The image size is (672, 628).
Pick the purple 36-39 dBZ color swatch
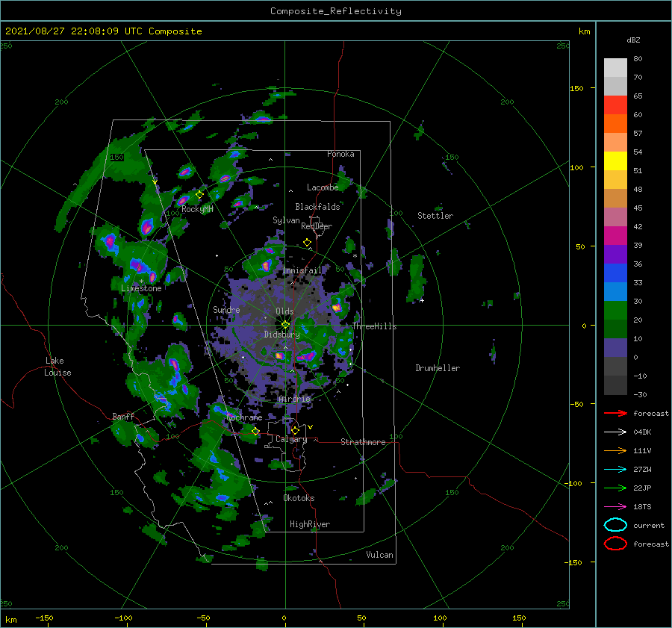615,255
